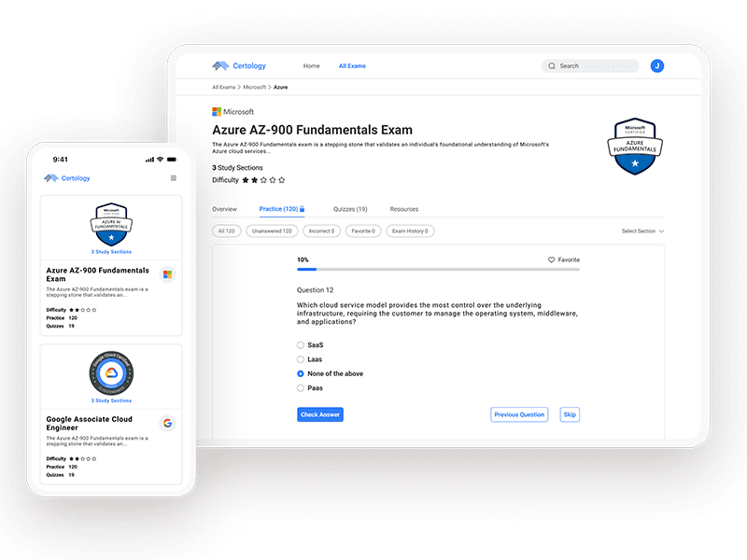
Task: Click the user avatar J icon
Action: pos(657,66)
